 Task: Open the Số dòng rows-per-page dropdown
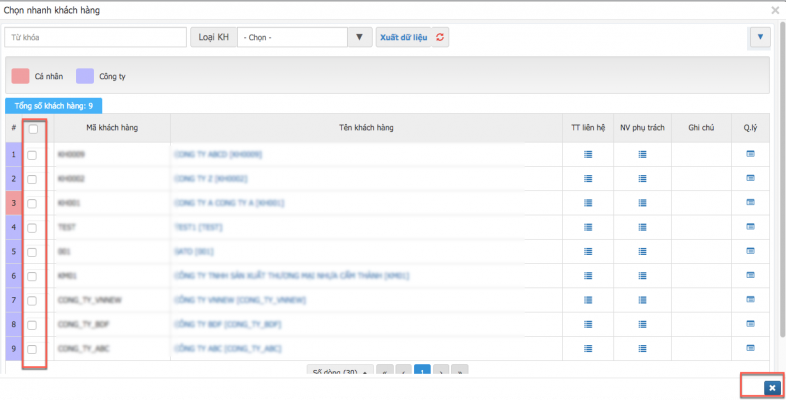click(x=340, y=372)
